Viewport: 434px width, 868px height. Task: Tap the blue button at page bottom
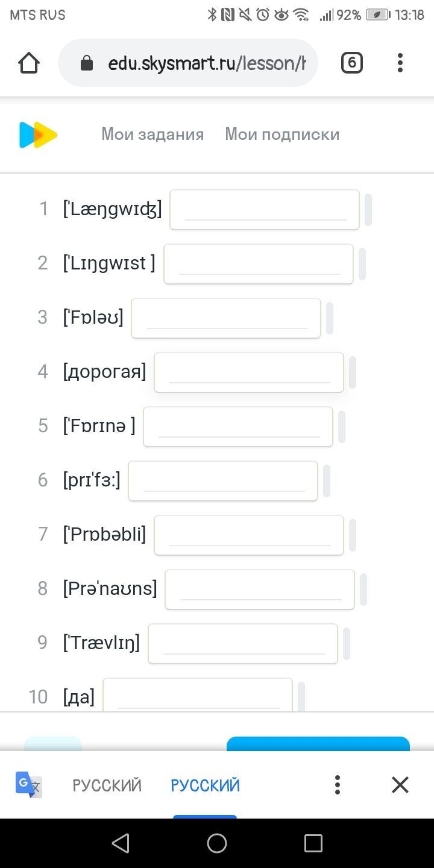click(318, 744)
